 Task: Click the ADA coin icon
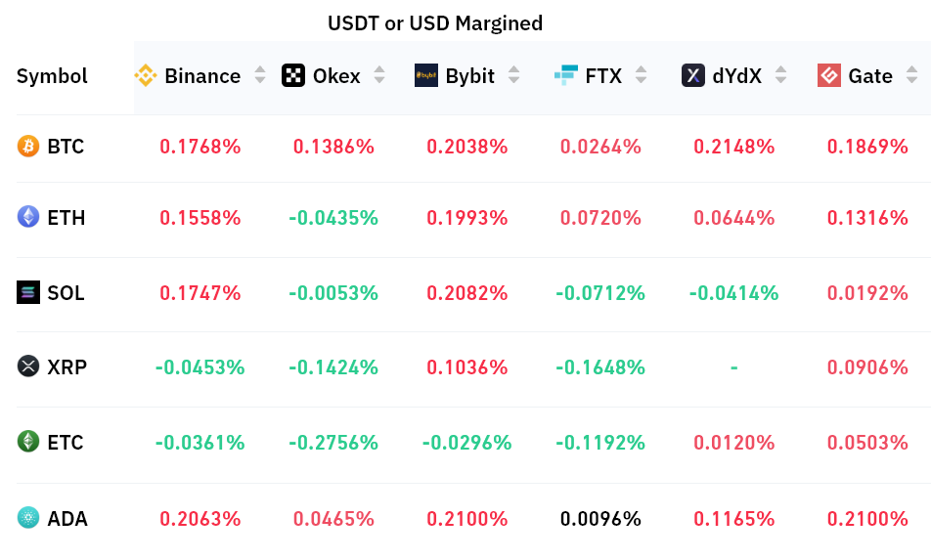click(28, 518)
